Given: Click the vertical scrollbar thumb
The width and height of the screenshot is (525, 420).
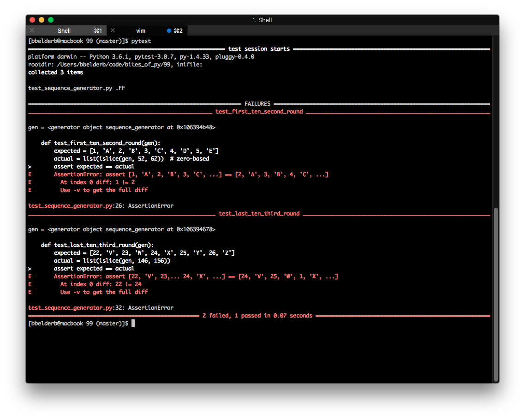Looking at the screenshot, I should pyautogui.click(x=496, y=294).
